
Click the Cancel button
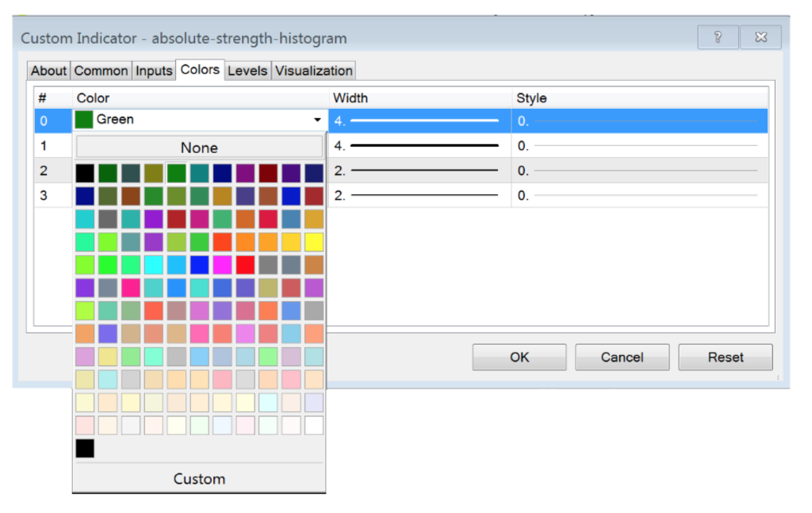coord(622,357)
